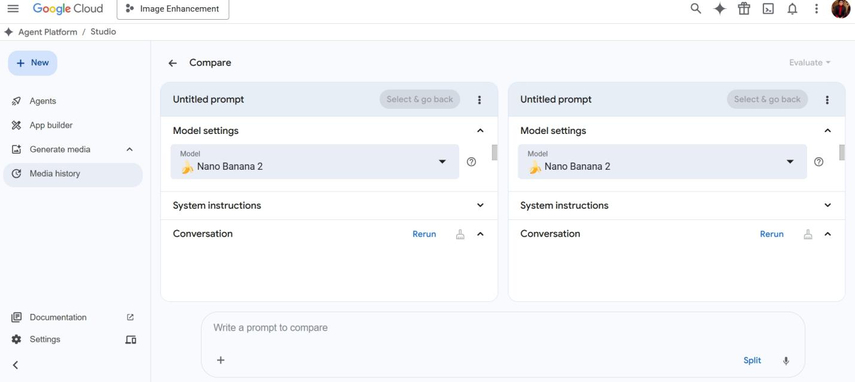Screen dimensions: 855x382
Task: Click the Split button
Action: [x=752, y=361]
